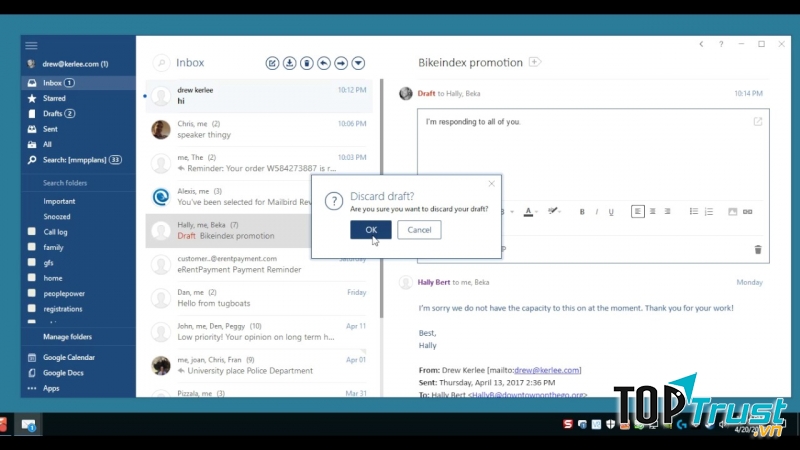The image size is (800, 450).
Task: Click the archive icon in the inbox toolbar
Action: 289,63
